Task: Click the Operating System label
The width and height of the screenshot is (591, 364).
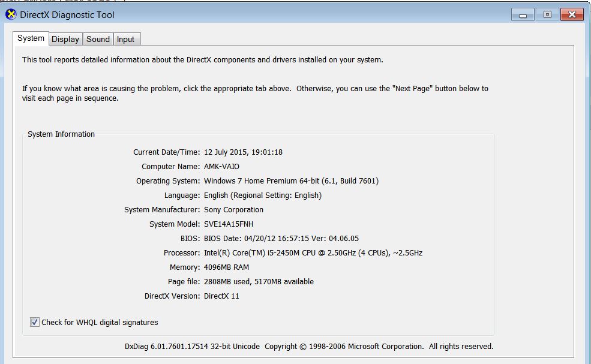Action: (x=168, y=181)
